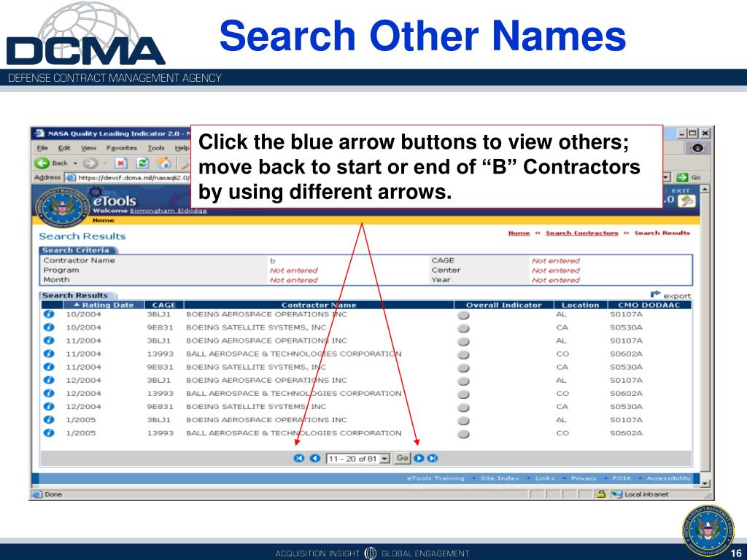Open the Links footer link
Viewport: 747px width, 560px height.
click(x=545, y=478)
